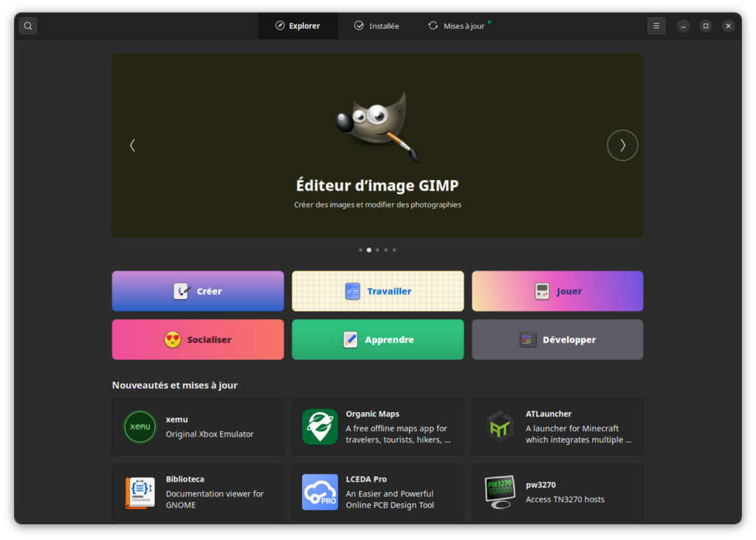The height and width of the screenshot is (540, 756).
Task: Click the Organic Maps app name
Action: tap(372, 414)
